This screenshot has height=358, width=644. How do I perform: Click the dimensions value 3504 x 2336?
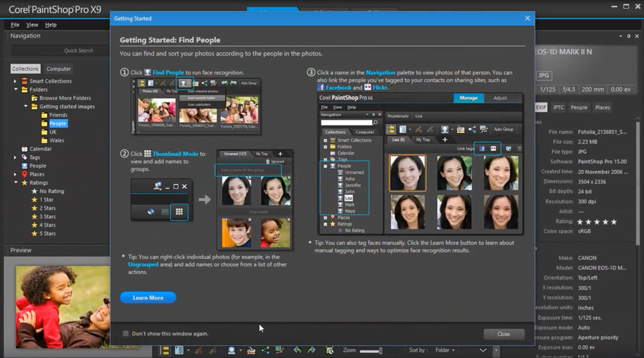(592, 182)
